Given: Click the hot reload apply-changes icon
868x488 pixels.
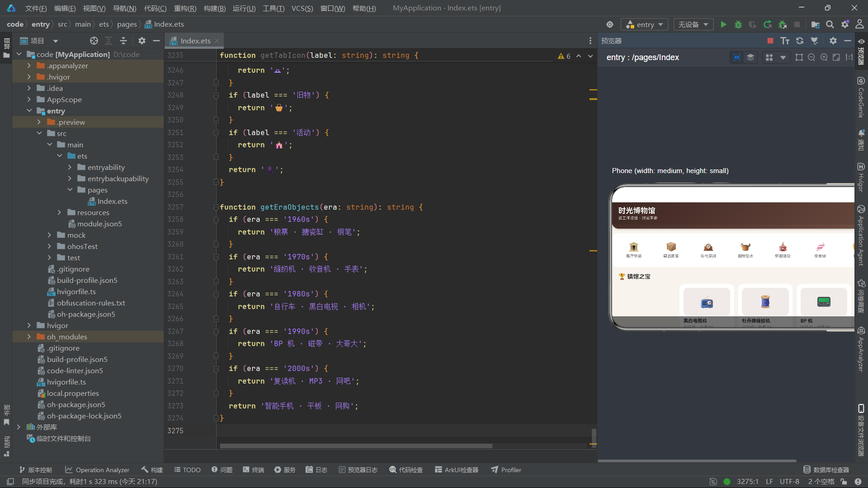Looking at the screenshot, I should click(x=768, y=24).
